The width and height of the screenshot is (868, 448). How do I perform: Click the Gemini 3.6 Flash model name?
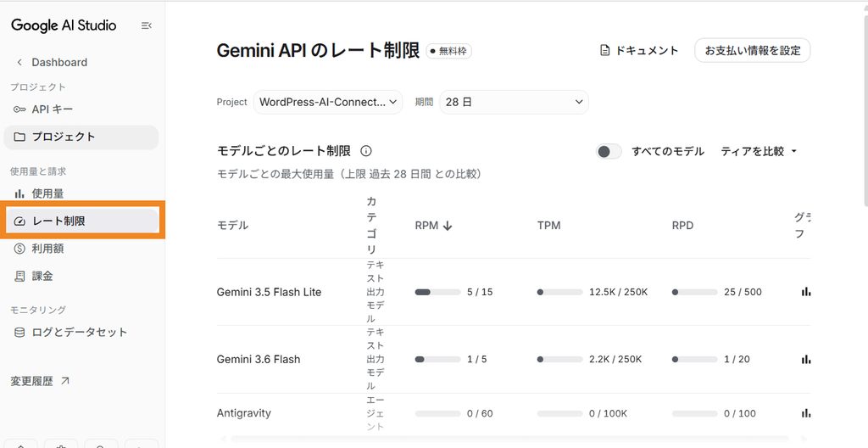point(259,359)
